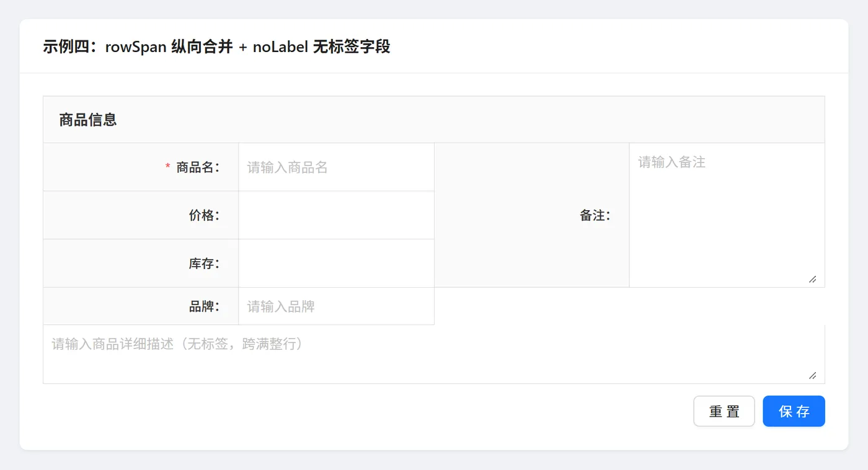Select the 品牌 text input
This screenshot has height=470, width=868.
tap(335, 306)
